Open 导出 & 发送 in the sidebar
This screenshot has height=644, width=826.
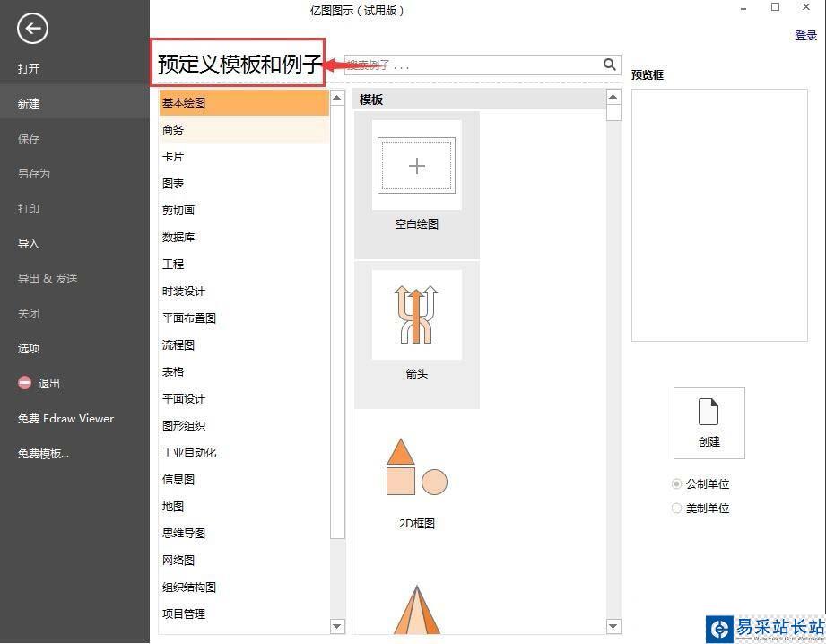48,278
